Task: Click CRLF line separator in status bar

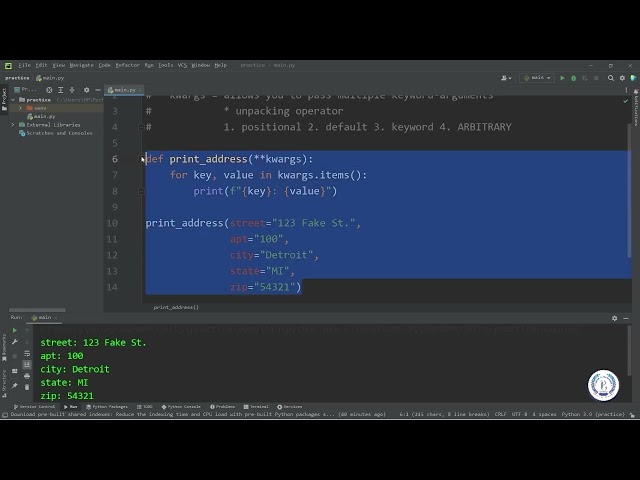Action: point(500,415)
